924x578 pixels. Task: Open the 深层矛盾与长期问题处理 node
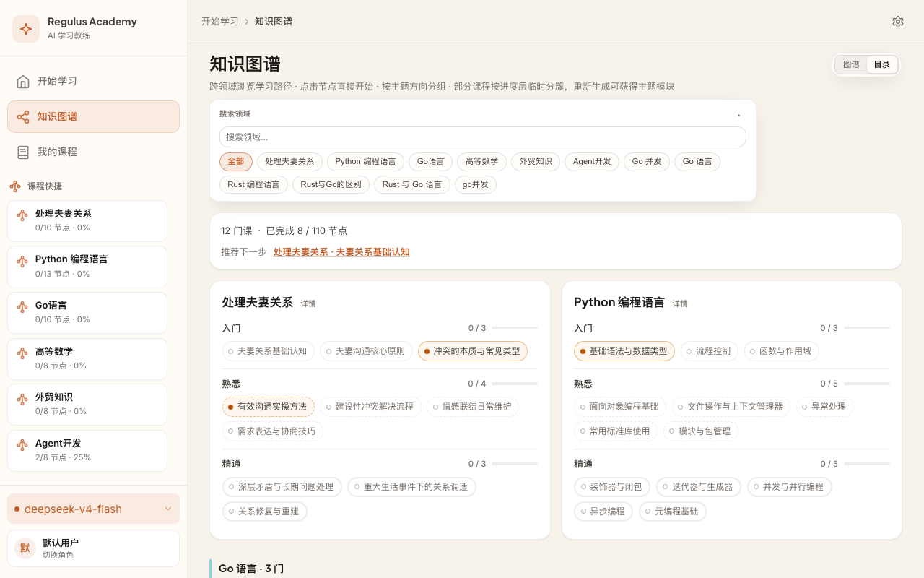tap(282, 487)
